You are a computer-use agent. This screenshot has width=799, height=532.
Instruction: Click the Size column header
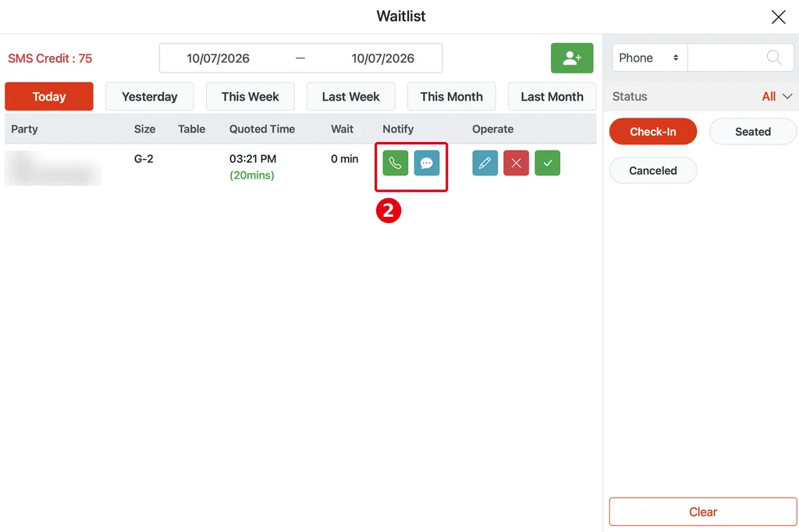pos(144,129)
